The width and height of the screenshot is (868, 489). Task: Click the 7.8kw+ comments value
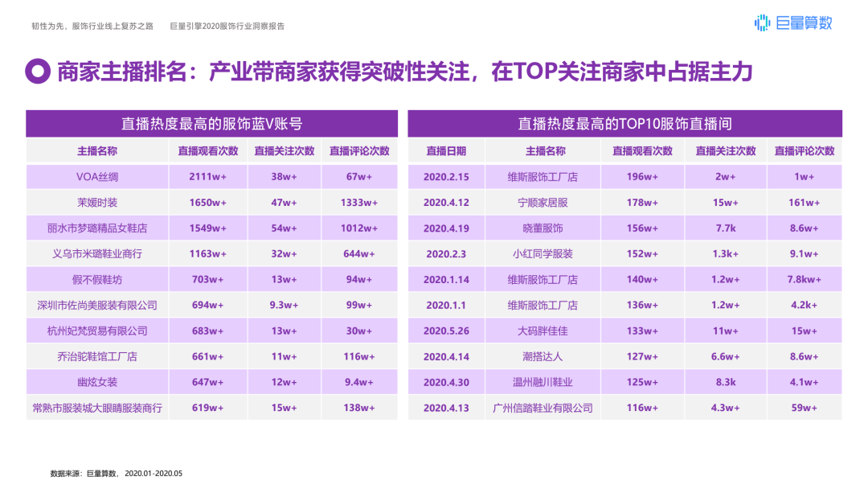(x=805, y=280)
